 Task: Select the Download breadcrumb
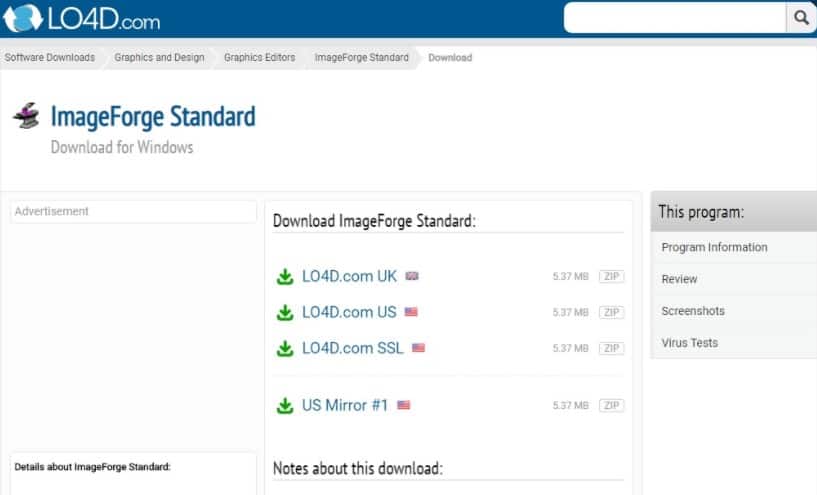(450, 57)
